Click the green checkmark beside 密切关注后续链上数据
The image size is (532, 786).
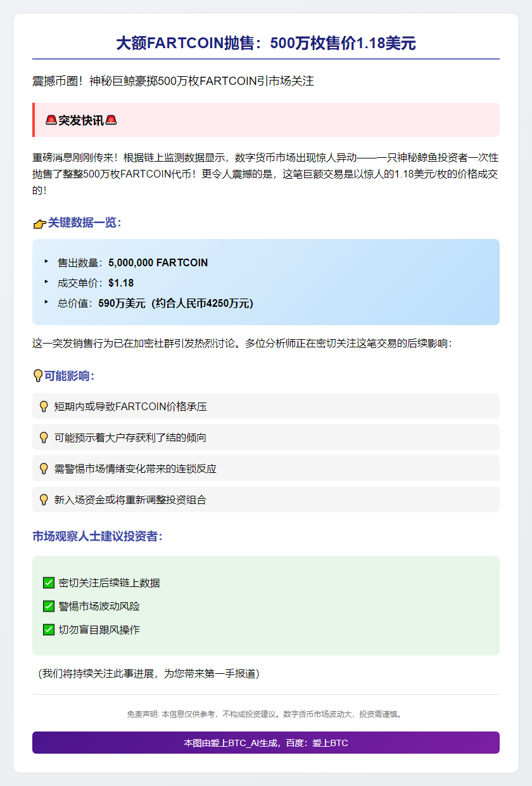click(49, 583)
